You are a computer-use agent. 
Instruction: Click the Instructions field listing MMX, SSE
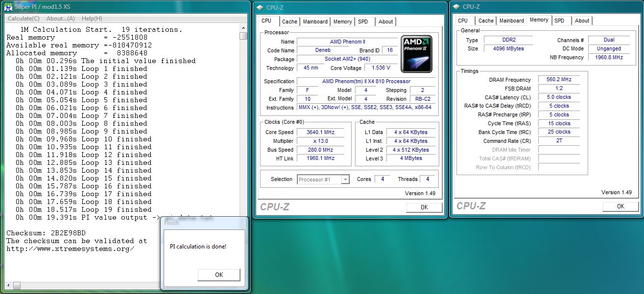pyautogui.click(x=366, y=108)
